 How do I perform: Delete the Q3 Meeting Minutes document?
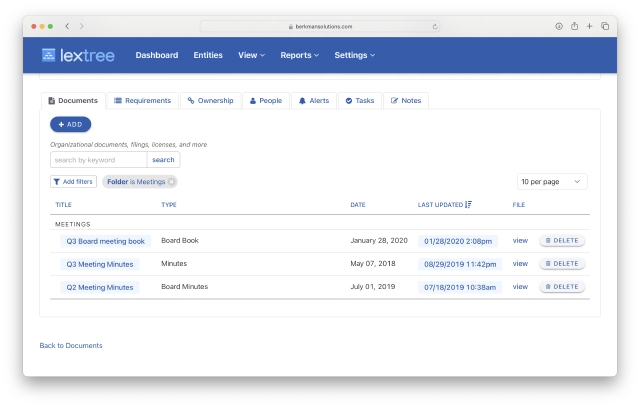(562, 264)
